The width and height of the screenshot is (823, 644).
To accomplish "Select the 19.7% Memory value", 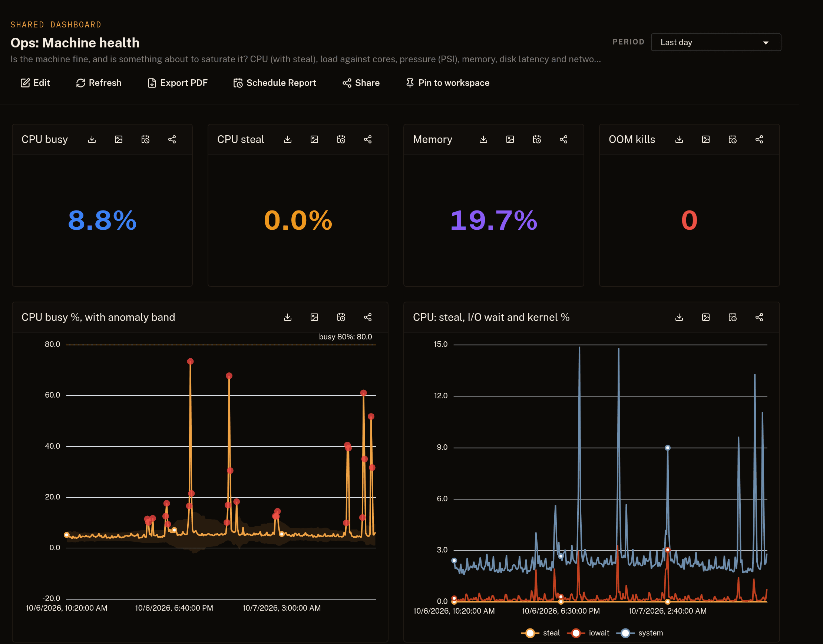I will (x=493, y=220).
